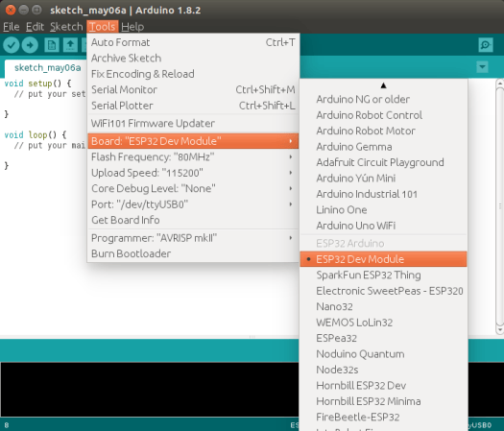
Task: Expand the Flash Frequency submenu
Action: pyautogui.click(x=193, y=156)
